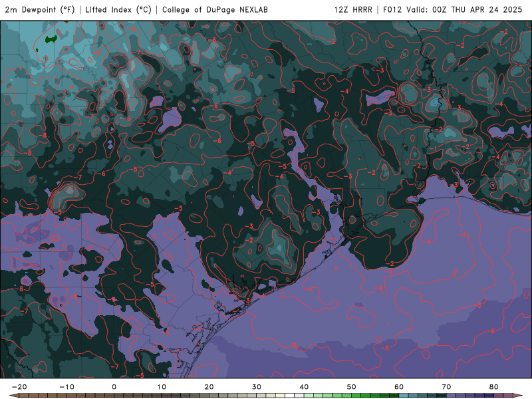Click the 60 label on the color scale
The image size is (532, 399).
tap(399, 387)
